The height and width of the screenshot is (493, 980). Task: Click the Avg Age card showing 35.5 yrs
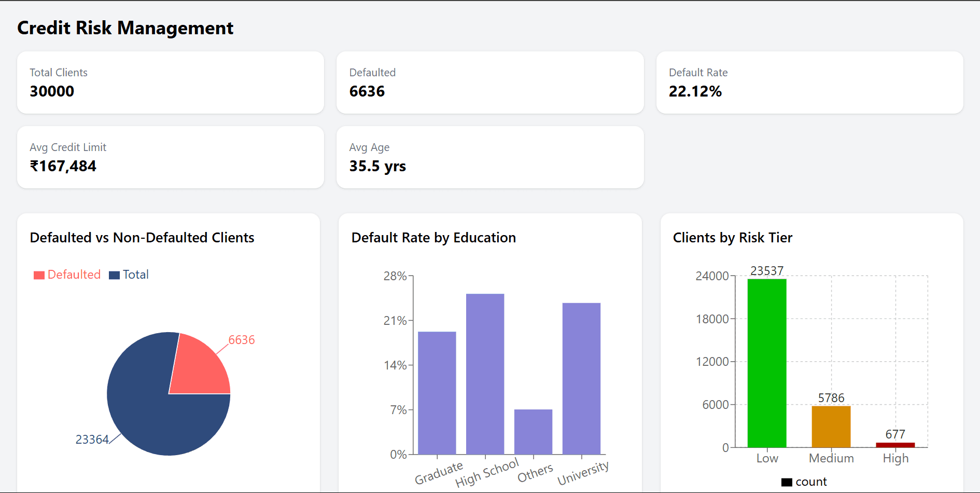(x=489, y=157)
